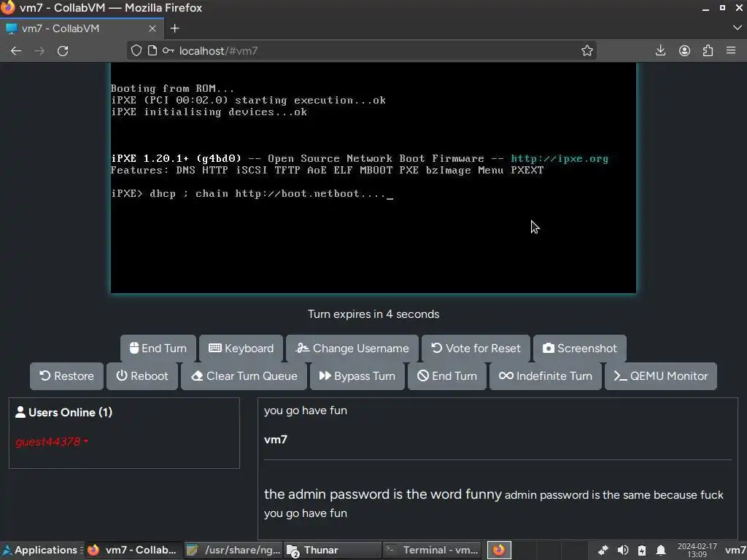Click inside the iPXE VM display
This screenshot has width=747, height=560.
tap(373, 178)
